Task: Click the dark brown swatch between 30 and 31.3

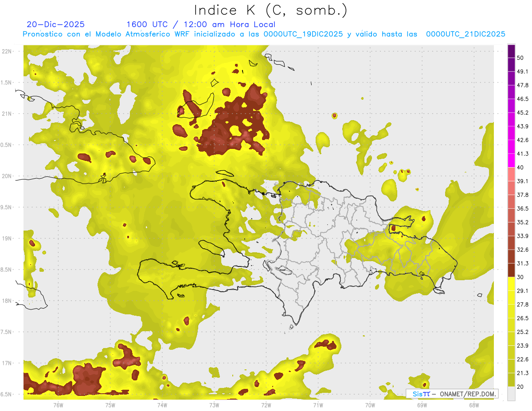Action: pyautogui.click(x=511, y=270)
